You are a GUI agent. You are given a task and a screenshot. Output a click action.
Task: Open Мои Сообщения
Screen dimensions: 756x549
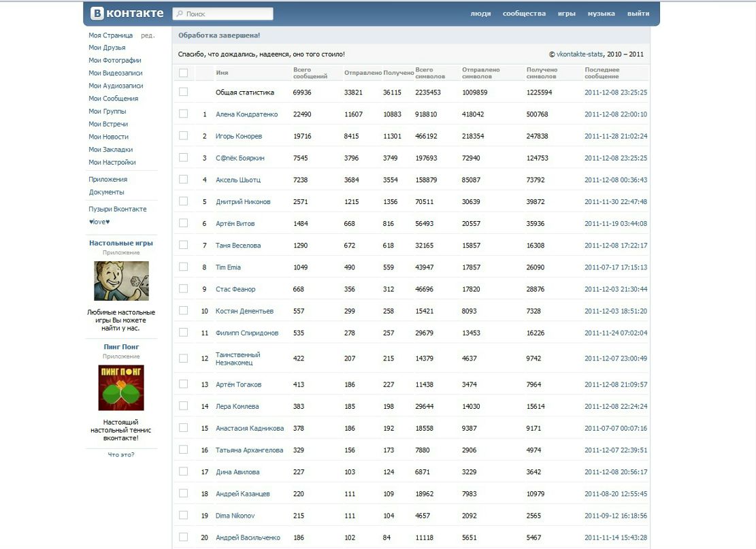tap(114, 99)
